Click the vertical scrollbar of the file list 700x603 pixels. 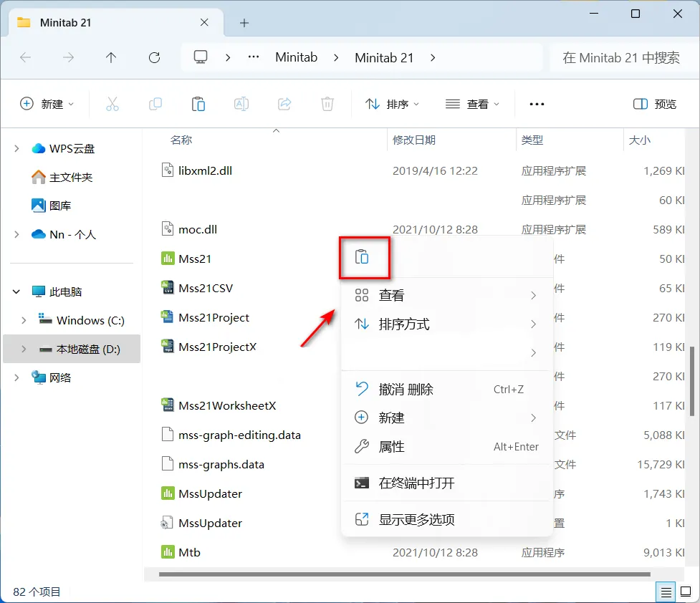(x=692, y=381)
